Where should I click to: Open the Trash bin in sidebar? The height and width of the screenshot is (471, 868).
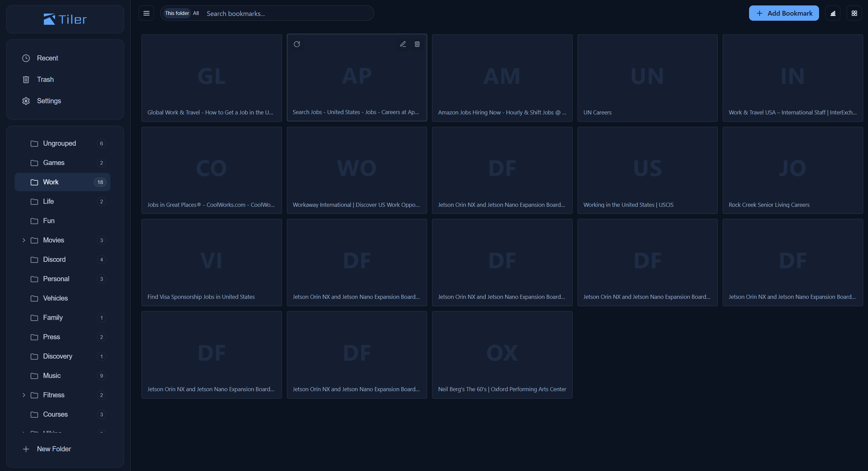45,79
